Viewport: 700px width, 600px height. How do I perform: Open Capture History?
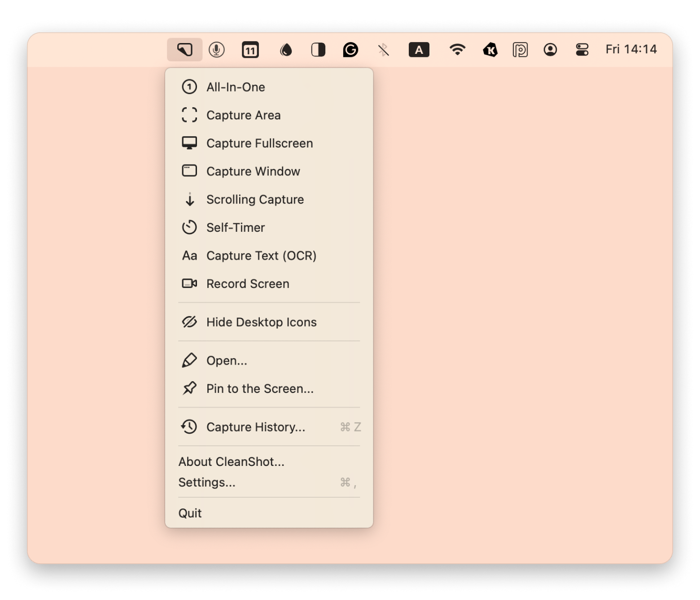tap(255, 427)
